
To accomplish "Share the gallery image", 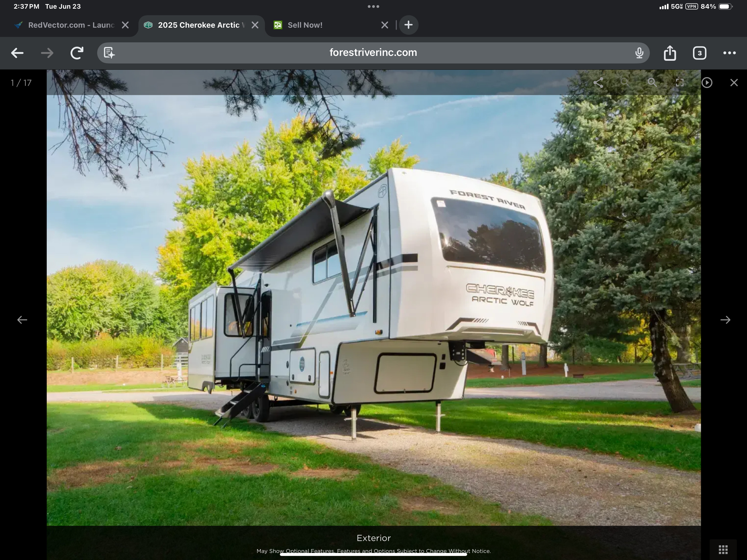I will (598, 83).
